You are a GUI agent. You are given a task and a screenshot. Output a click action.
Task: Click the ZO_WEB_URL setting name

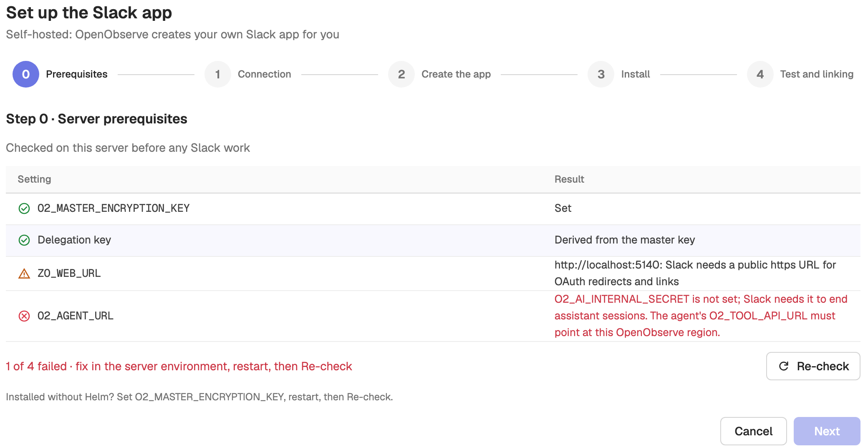click(x=69, y=273)
